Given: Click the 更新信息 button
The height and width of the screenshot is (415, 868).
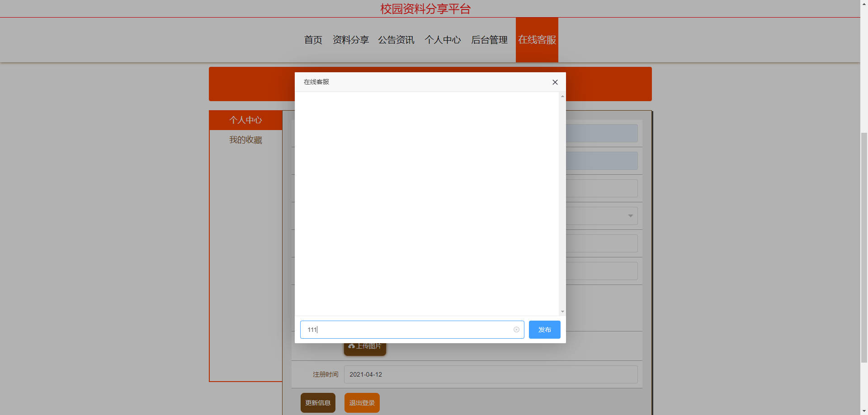Looking at the screenshot, I should coord(318,403).
